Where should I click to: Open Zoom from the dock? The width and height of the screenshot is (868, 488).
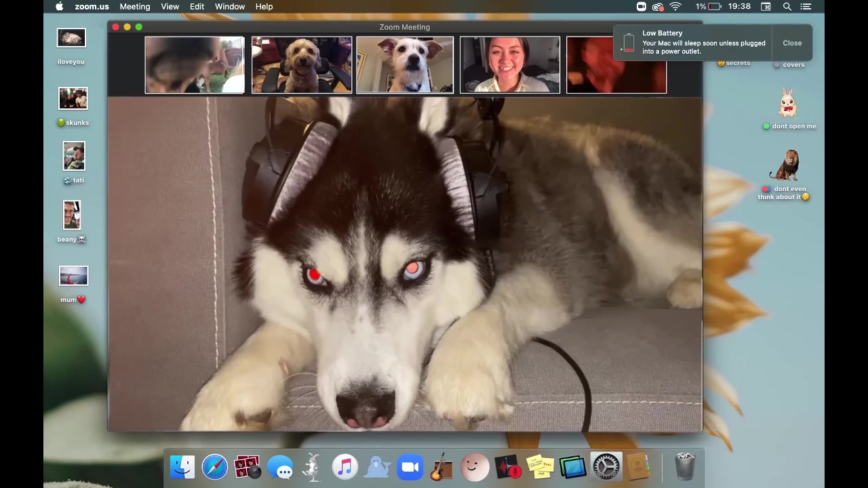coord(410,467)
